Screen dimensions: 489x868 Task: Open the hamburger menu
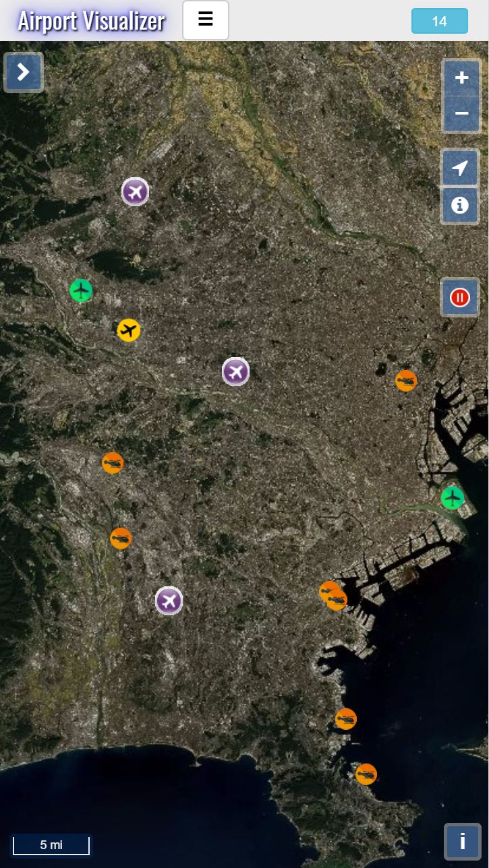pyautogui.click(x=206, y=20)
